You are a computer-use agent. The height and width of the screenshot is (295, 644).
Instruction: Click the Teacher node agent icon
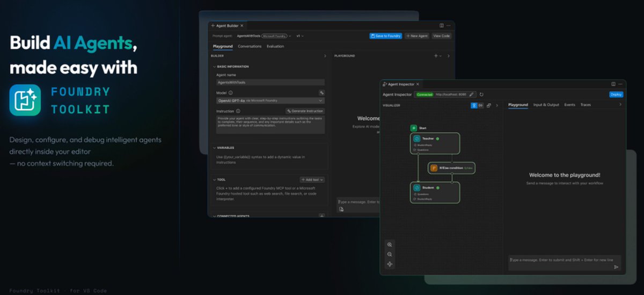click(x=417, y=139)
